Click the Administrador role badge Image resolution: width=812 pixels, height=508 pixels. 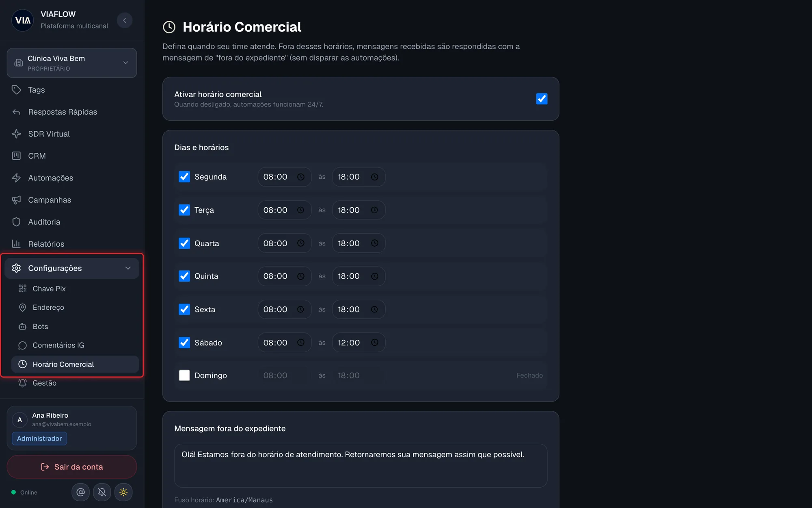click(39, 439)
